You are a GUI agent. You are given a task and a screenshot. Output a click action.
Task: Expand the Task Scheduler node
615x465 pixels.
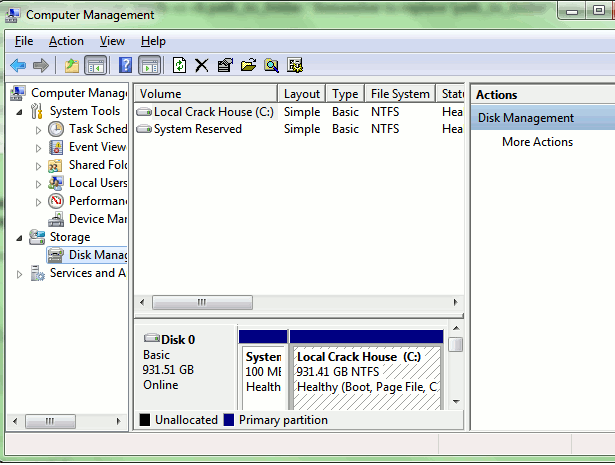[x=38, y=130]
